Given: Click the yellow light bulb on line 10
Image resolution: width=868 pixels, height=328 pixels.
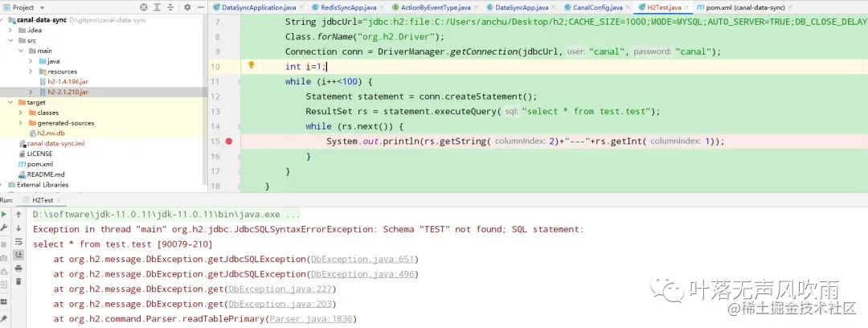Looking at the screenshot, I should (252, 65).
